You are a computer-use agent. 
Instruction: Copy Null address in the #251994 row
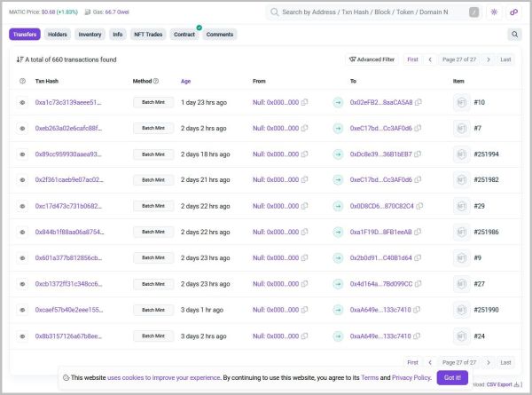[305, 154]
